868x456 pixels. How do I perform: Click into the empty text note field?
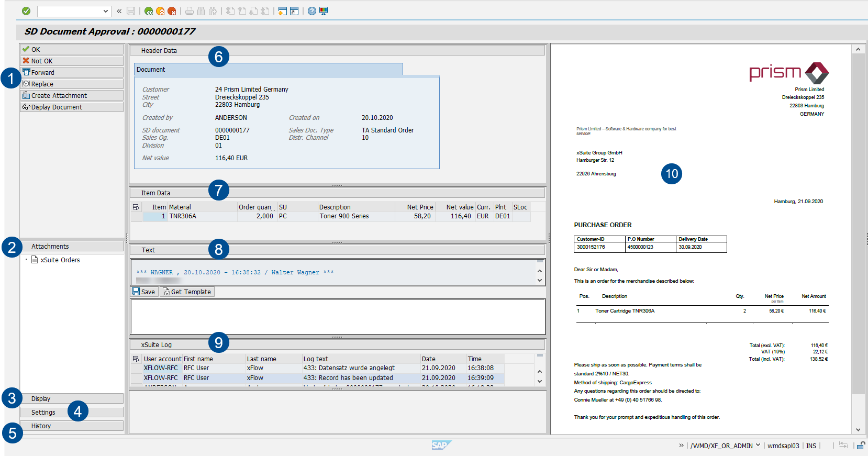click(338, 317)
